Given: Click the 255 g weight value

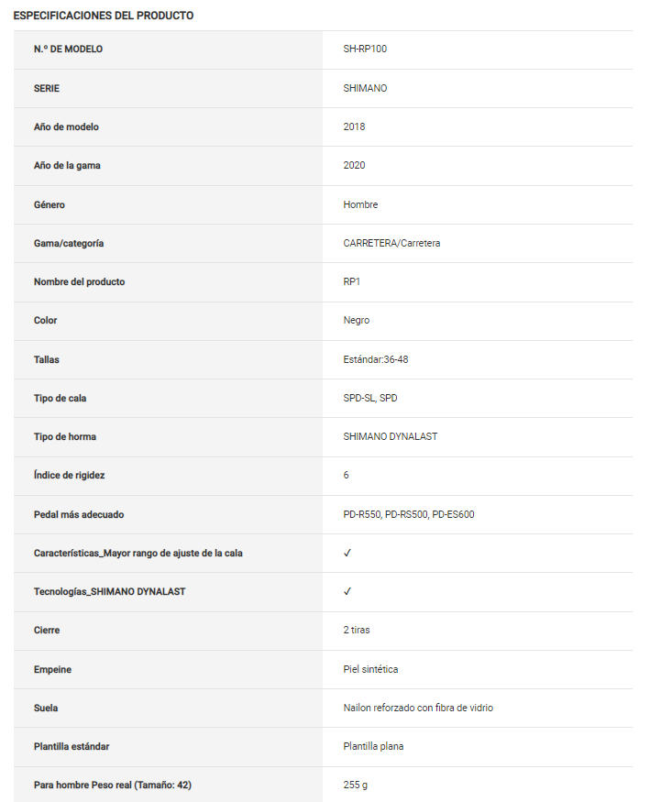Looking at the screenshot, I should (x=356, y=785).
